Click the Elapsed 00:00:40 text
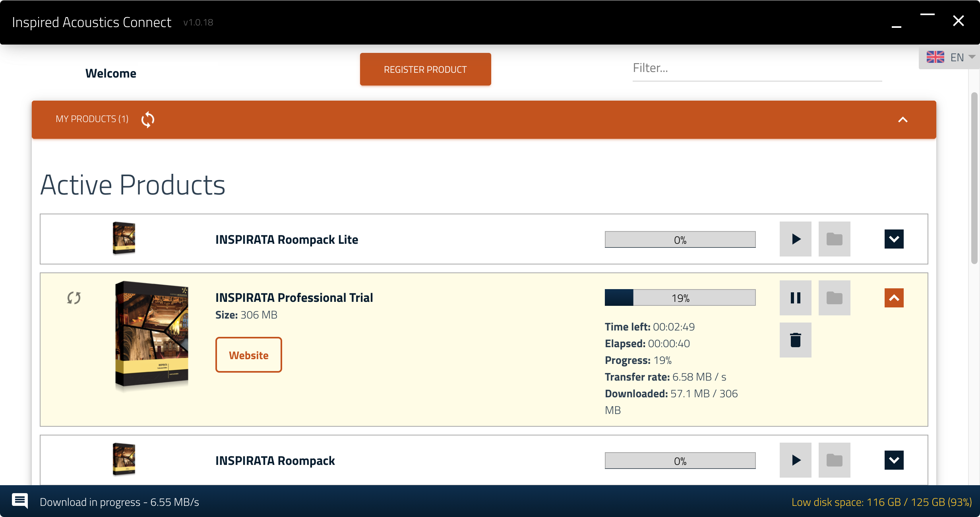Screen dimensions: 980x517 647,344
